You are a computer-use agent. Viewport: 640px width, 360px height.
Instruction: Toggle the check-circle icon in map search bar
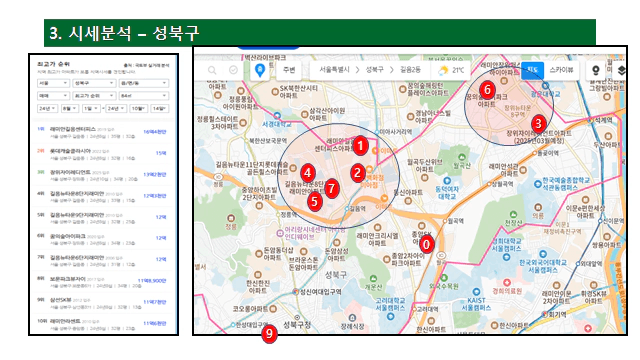233,70
